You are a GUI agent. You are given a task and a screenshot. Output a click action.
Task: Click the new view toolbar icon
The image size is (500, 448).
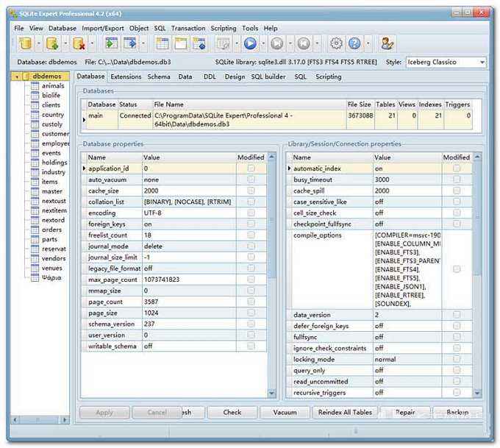point(181,43)
